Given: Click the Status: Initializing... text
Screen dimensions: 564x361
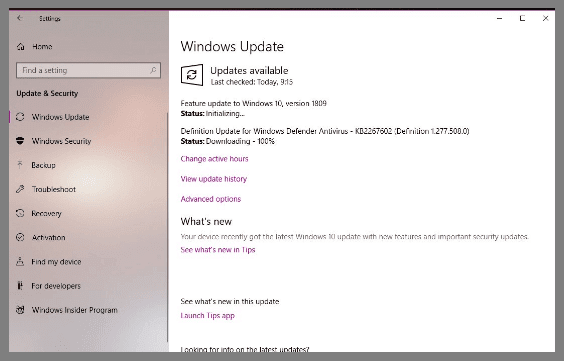Looking at the screenshot, I should point(213,114).
